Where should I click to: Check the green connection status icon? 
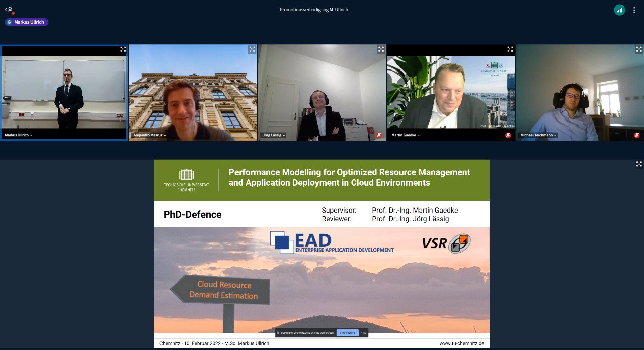(619, 10)
